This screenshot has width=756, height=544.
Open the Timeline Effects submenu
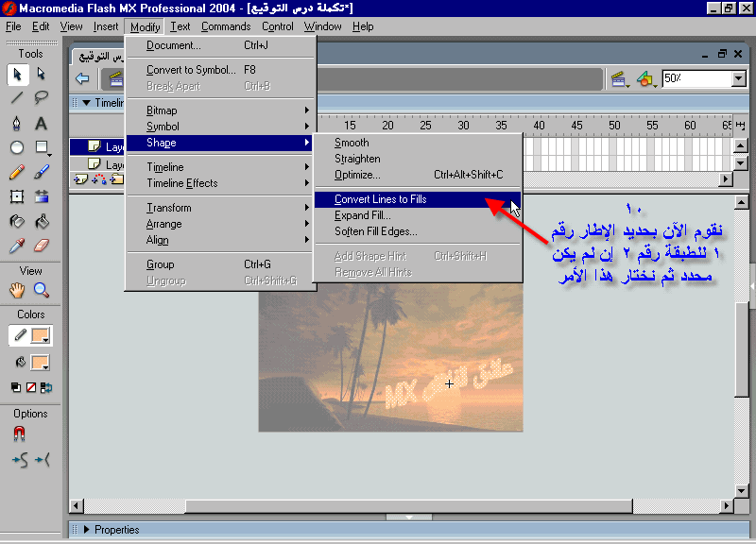(x=220, y=183)
